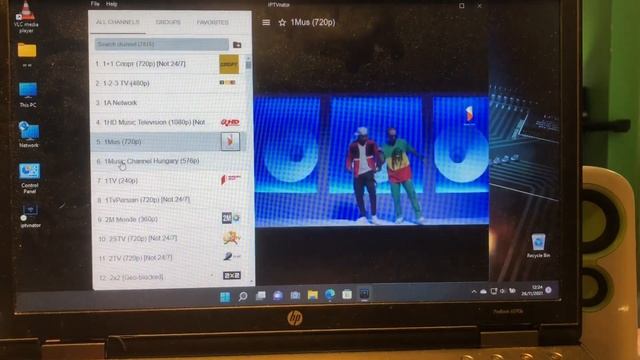The image size is (640, 360).
Task: Open VLC media player desktop icon
Action: click(x=26, y=16)
